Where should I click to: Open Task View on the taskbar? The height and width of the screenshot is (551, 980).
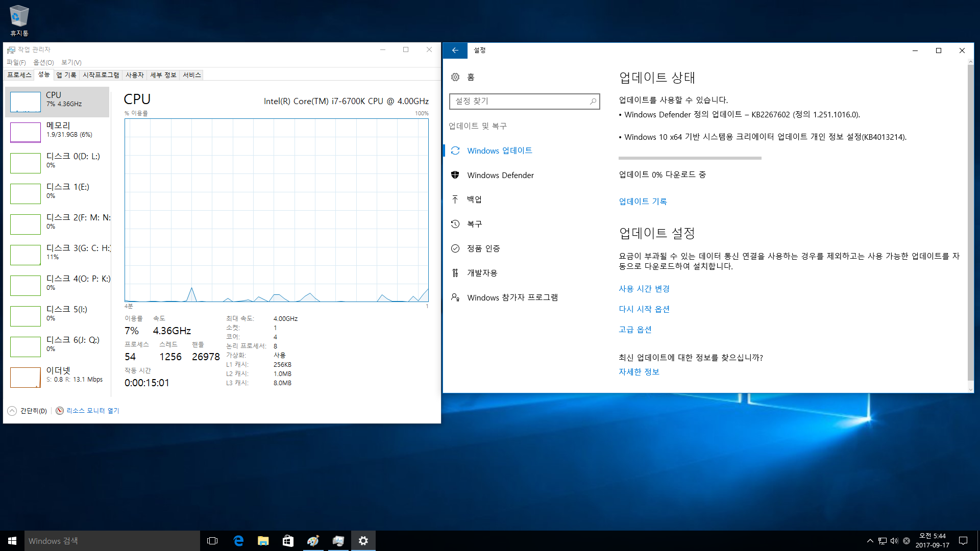tap(212, 541)
